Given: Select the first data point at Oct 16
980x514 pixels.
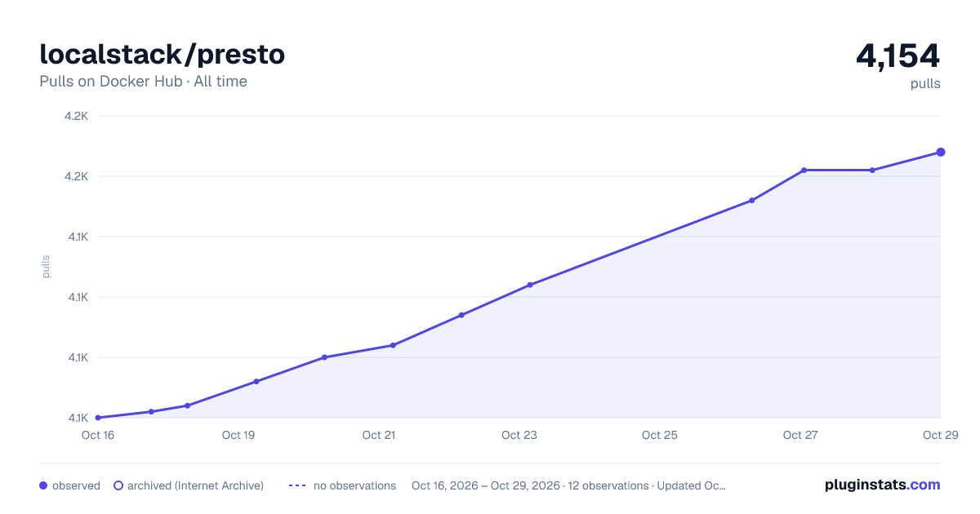Looking at the screenshot, I should tap(98, 418).
